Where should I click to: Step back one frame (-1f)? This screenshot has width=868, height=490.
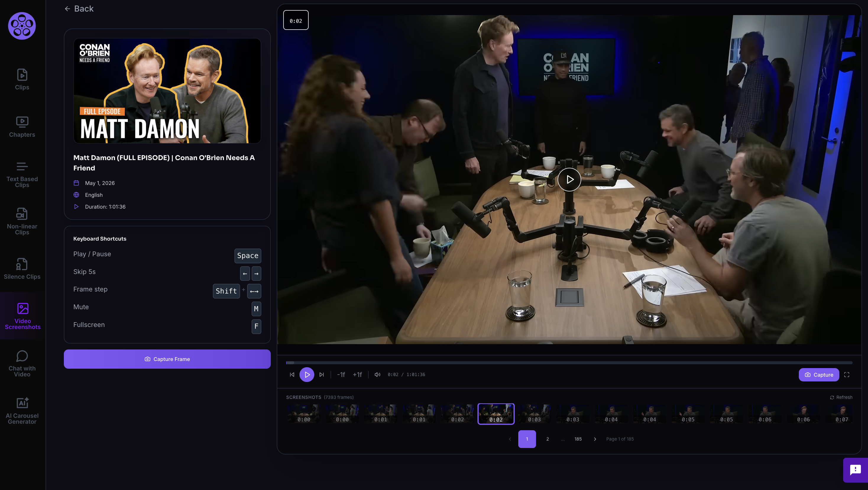(x=341, y=374)
